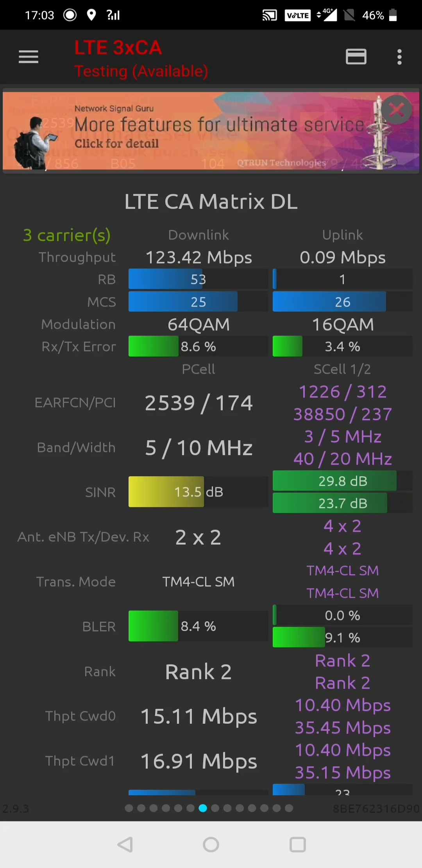The image size is (422, 868).
Task: Tap the downlink RB bar showing 53
Action: click(198, 279)
